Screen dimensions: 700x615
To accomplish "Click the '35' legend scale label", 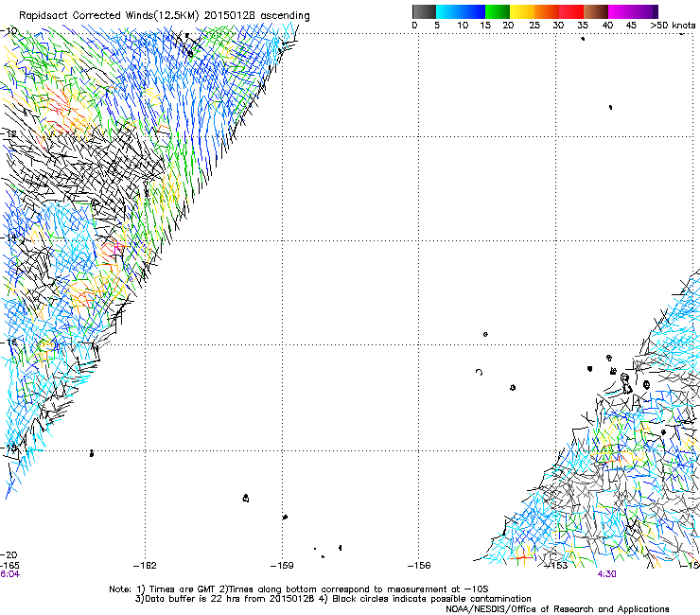I will tap(583, 26).
